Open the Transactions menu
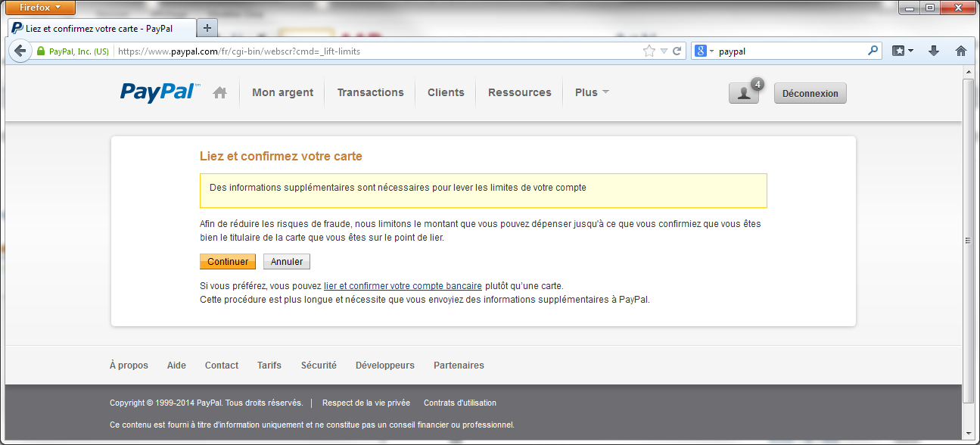The width and height of the screenshot is (980, 445). (x=370, y=92)
